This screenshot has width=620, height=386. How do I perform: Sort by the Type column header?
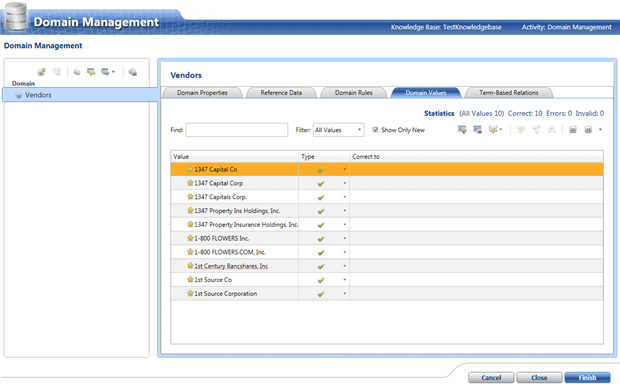pyautogui.click(x=324, y=157)
